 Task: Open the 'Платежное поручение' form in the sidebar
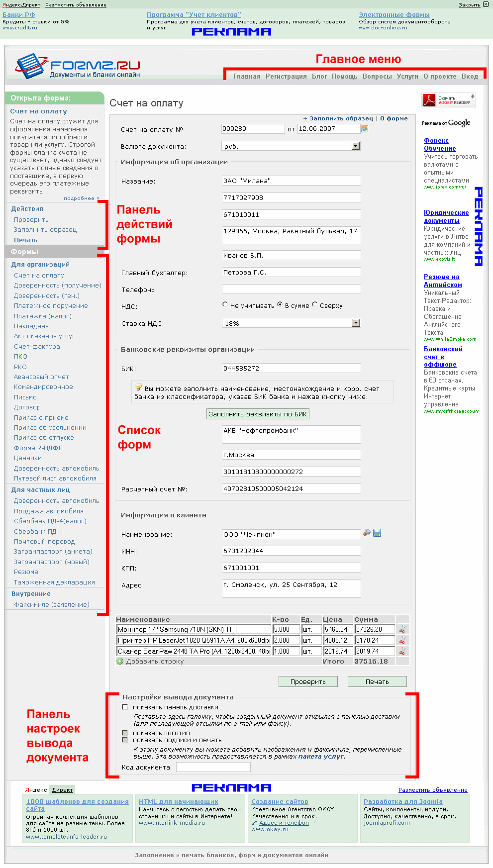pos(51,306)
